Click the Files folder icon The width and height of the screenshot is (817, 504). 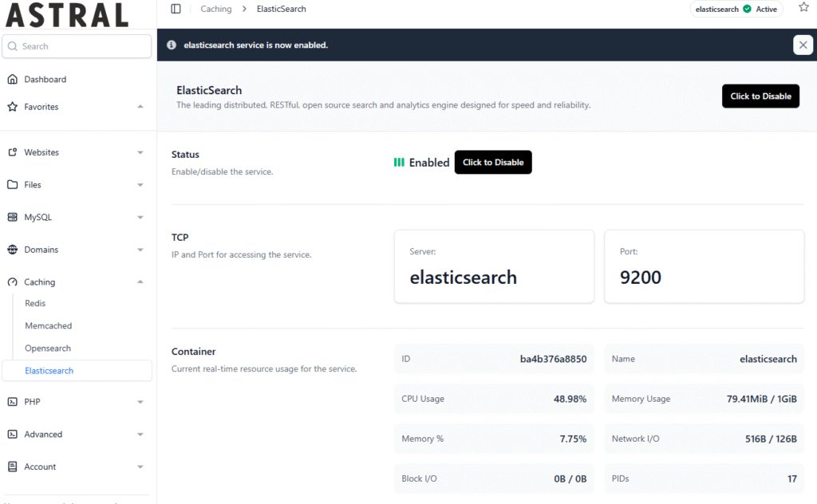click(x=13, y=185)
